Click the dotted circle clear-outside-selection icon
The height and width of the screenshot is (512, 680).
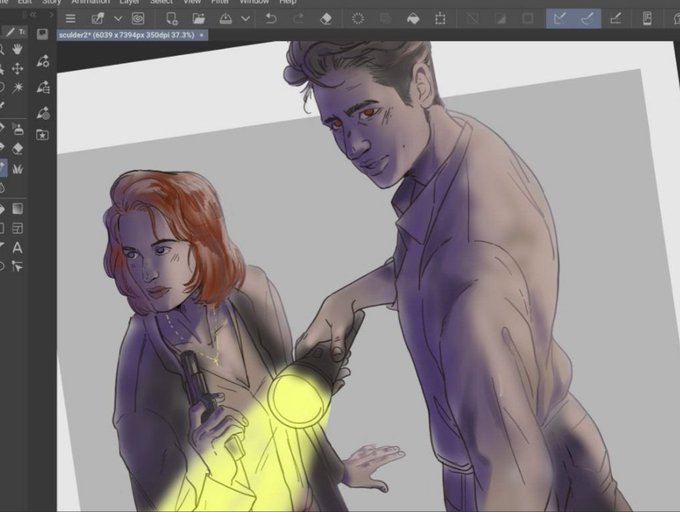click(x=358, y=19)
